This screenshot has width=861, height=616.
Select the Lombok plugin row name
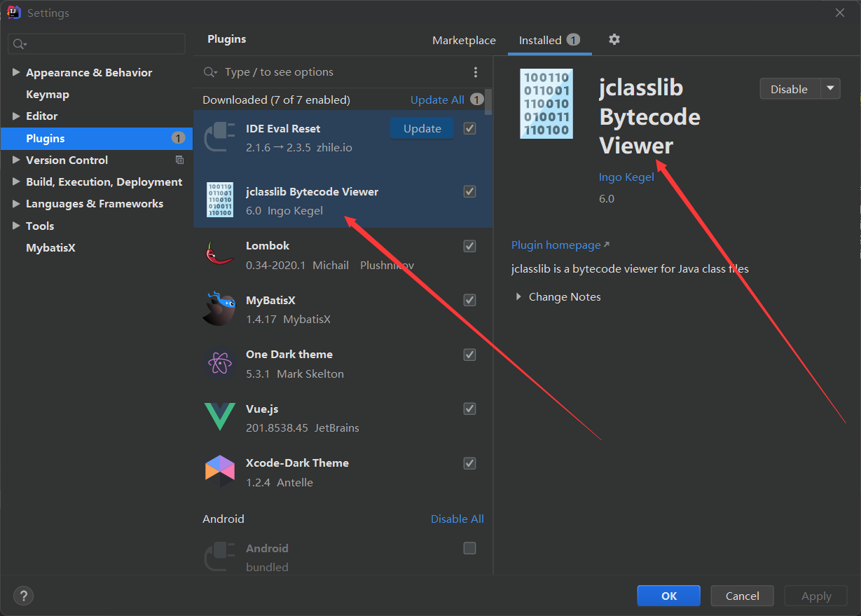coord(268,245)
